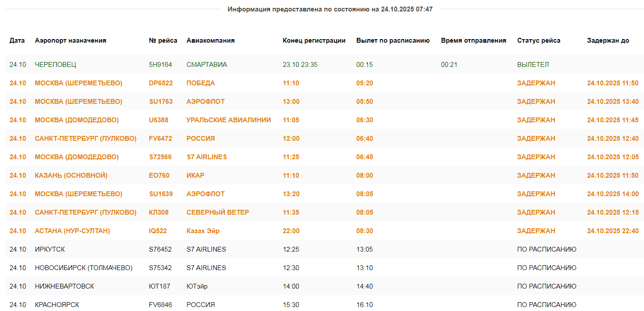Open the КАЗАНЬ (ОСНОВНОЙ) destination row

(x=71, y=176)
